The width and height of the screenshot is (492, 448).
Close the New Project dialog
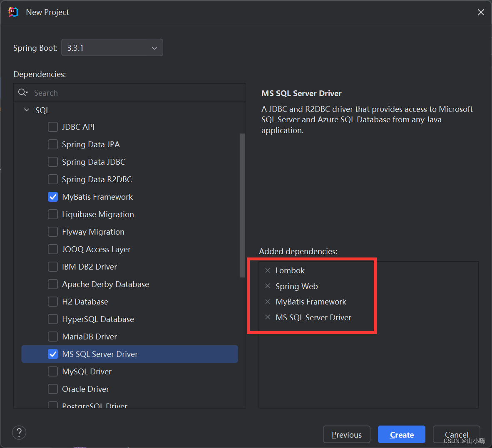pyautogui.click(x=481, y=12)
